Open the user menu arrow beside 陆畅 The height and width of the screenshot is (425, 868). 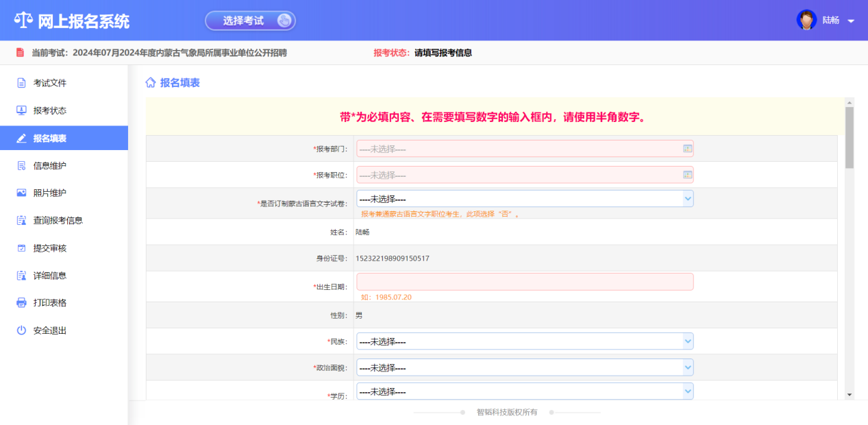coord(851,21)
